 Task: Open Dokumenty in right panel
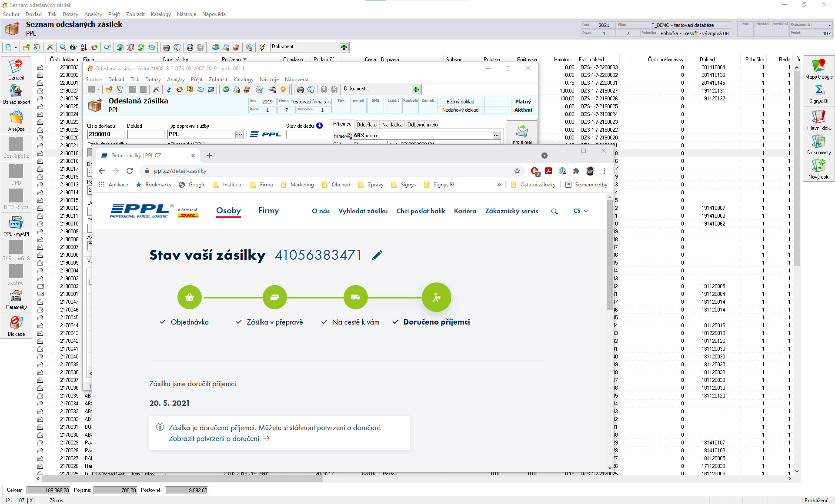tap(819, 144)
